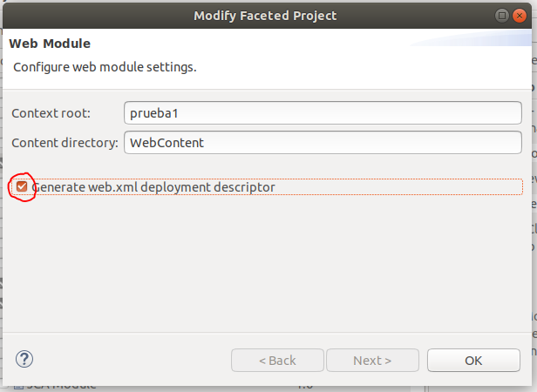Click the blue banner graphic in header
The image size is (537, 392).
471,38
